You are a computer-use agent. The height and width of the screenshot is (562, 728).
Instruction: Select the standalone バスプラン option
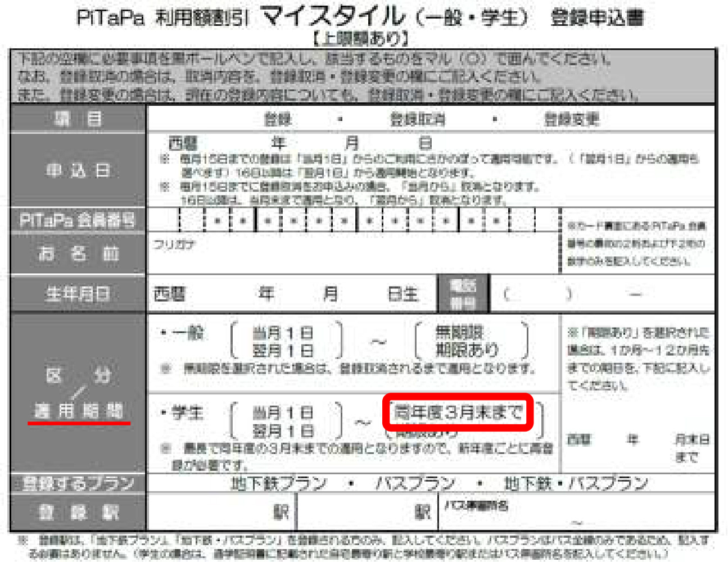(415, 483)
